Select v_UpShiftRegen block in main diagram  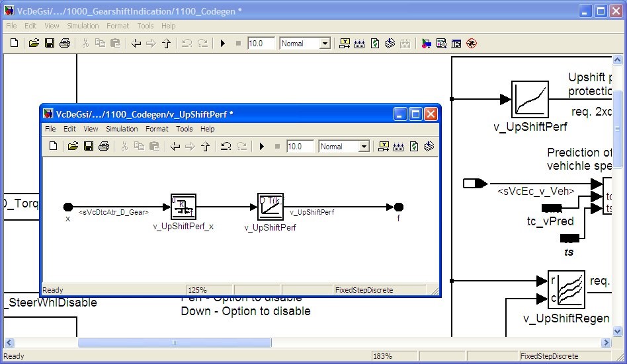(x=565, y=289)
